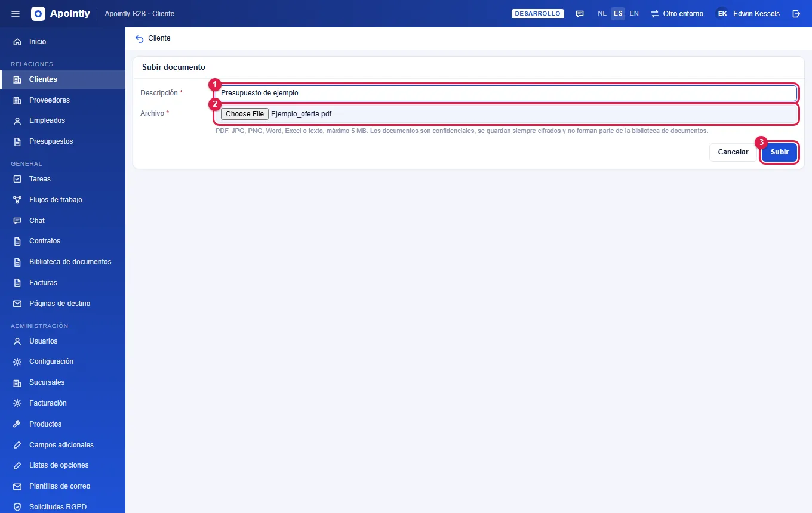Viewport: 812px width, 513px height.
Task: Open Proveedores in the sidebar
Action: click(63, 100)
